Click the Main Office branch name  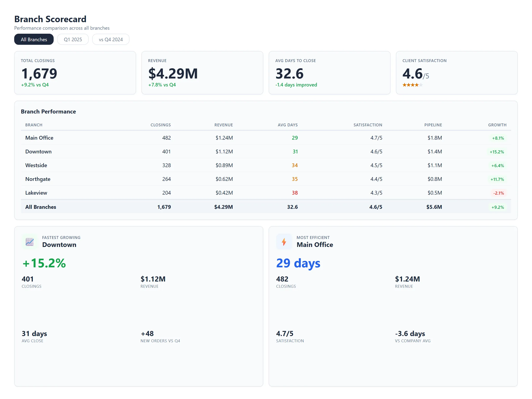pos(39,138)
